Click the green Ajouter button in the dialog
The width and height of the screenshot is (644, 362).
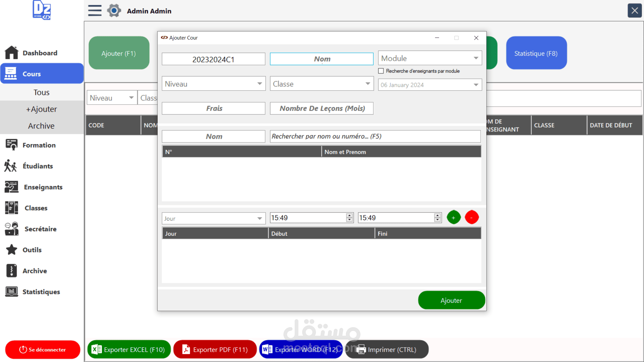(x=451, y=300)
